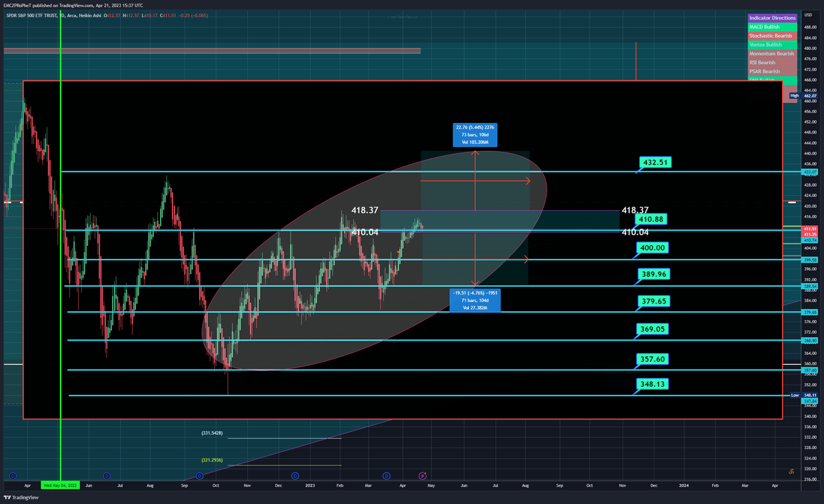
Task: Click the (321.2936) level annotation
Action: tap(212, 460)
